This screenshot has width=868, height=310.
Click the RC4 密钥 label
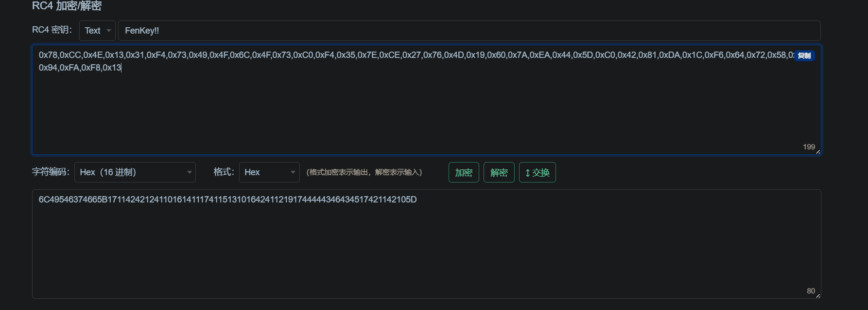52,30
